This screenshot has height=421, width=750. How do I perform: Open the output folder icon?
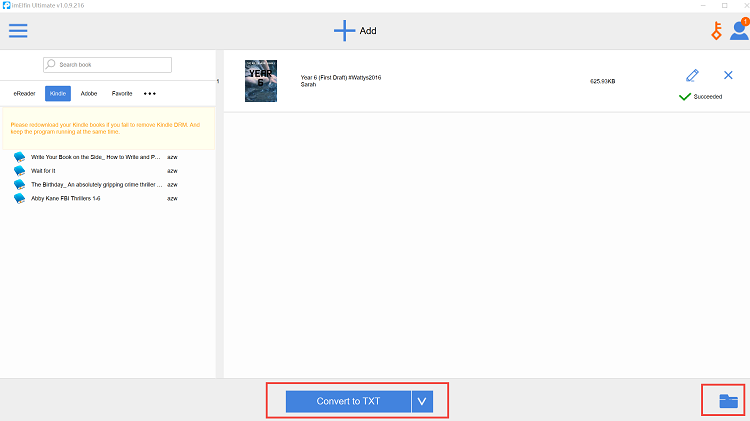[729, 401]
